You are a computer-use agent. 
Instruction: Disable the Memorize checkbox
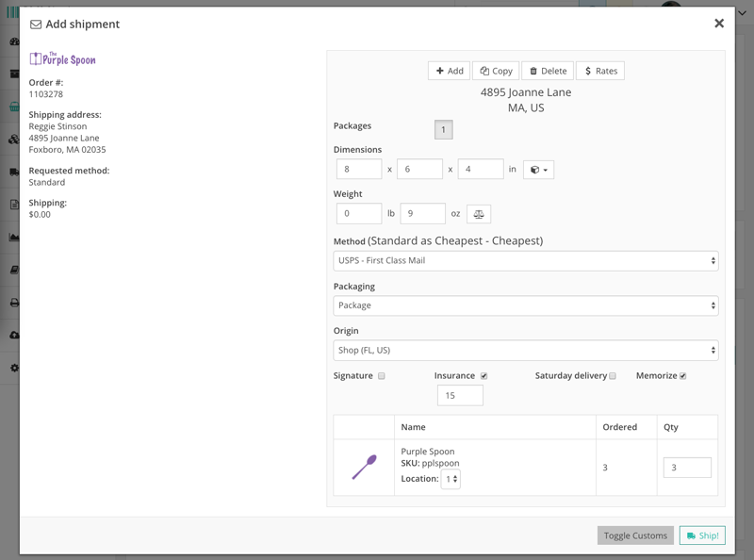click(683, 376)
